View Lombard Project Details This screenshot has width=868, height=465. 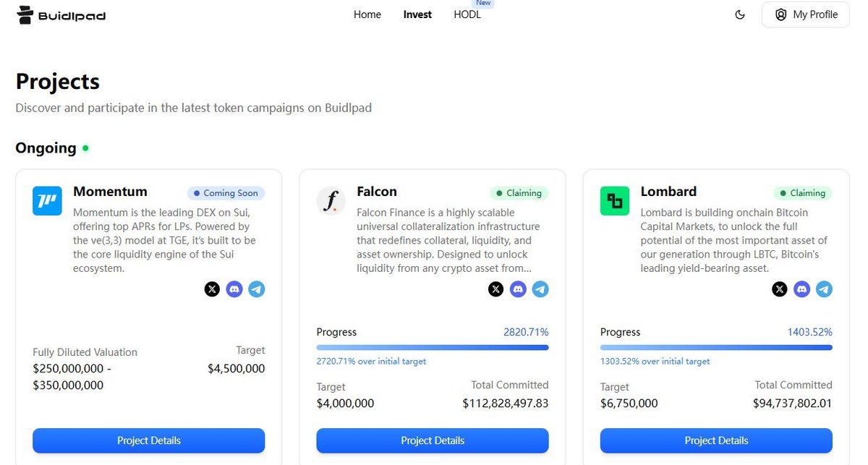point(716,440)
